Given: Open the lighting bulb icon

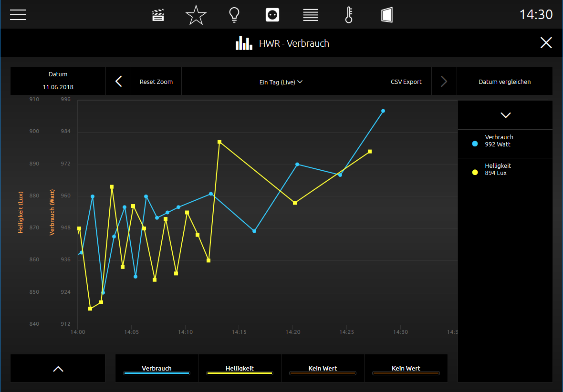Looking at the screenshot, I should click(234, 15).
